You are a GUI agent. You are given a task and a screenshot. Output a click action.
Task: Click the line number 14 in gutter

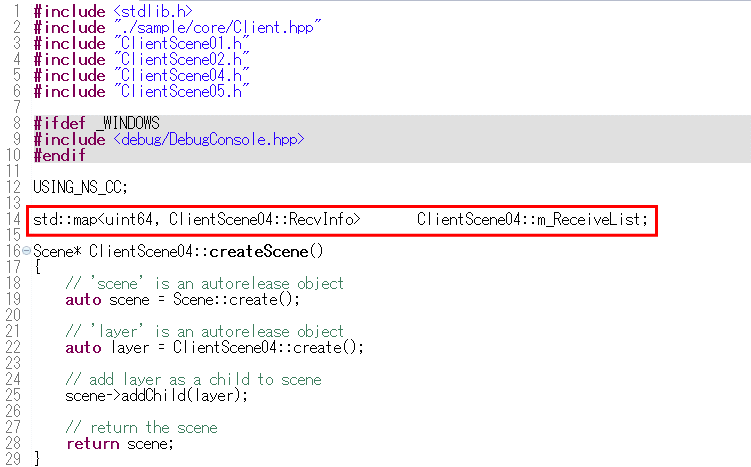coord(13,219)
